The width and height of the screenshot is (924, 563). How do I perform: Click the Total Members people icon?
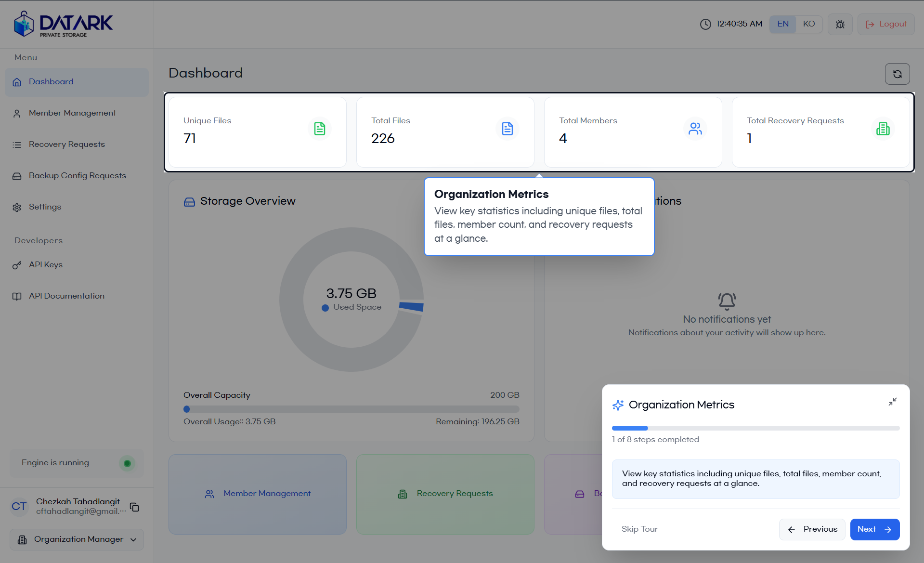pyautogui.click(x=695, y=129)
